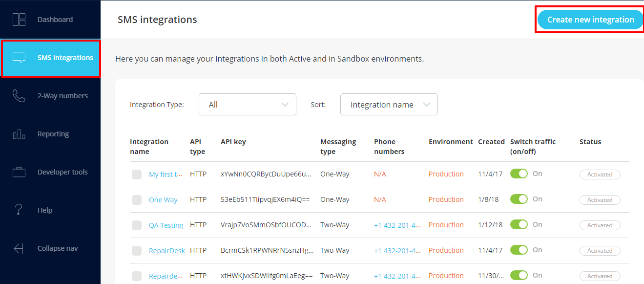Open the One Way integration link
The image size is (644, 284).
tap(163, 200)
